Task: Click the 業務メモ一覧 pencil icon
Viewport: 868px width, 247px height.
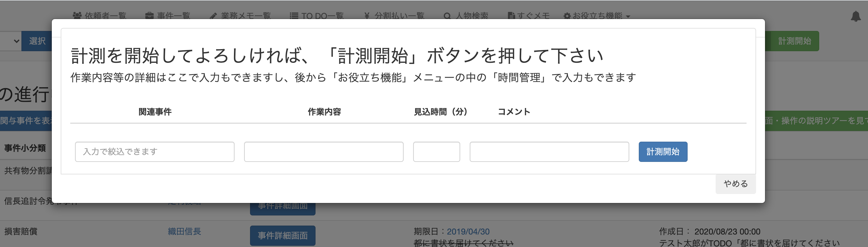Action: [213, 16]
